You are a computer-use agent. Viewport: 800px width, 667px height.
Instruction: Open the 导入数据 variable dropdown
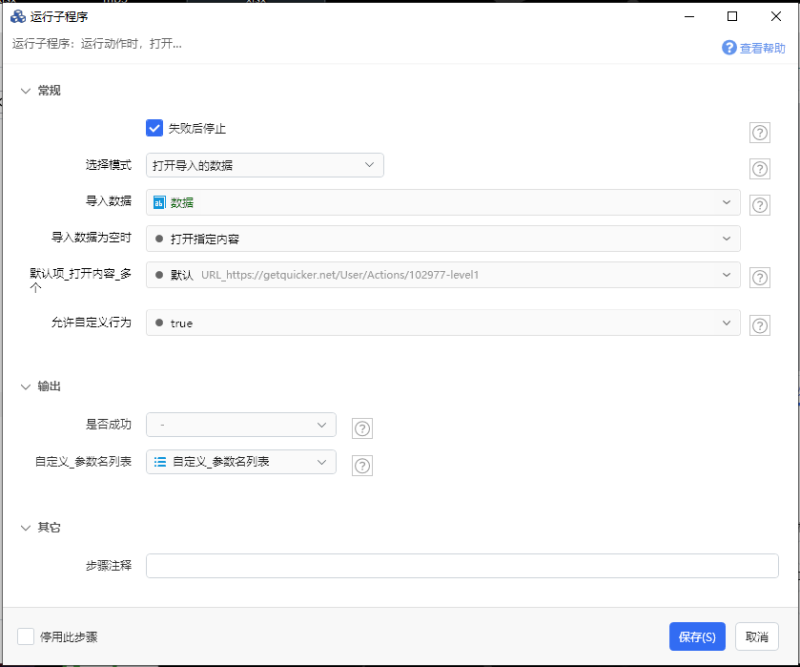point(442,203)
